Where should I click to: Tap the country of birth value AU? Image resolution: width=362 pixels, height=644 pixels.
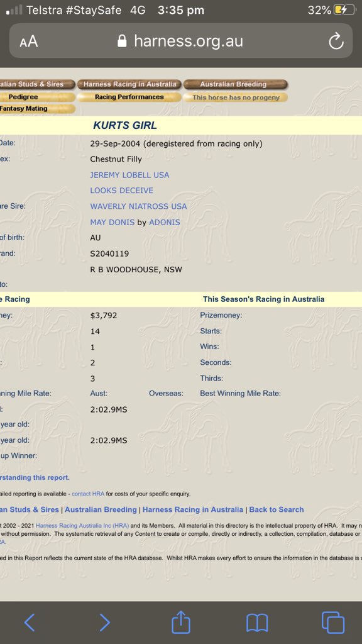pyautogui.click(x=96, y=238)
